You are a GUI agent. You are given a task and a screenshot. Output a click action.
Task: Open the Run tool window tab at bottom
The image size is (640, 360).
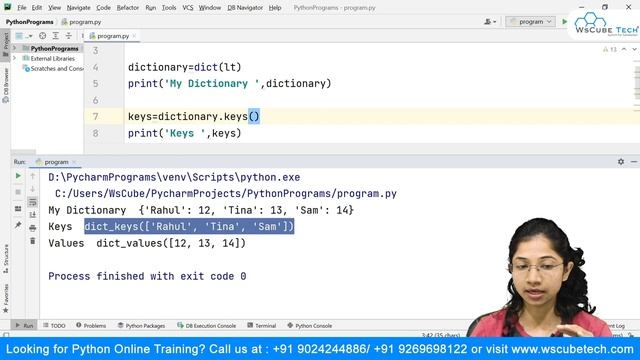tap(24, 326)
